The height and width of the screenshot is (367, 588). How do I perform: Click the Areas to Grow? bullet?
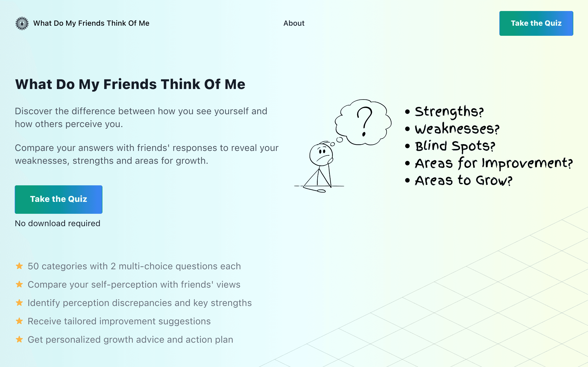(x=459, y=180)
